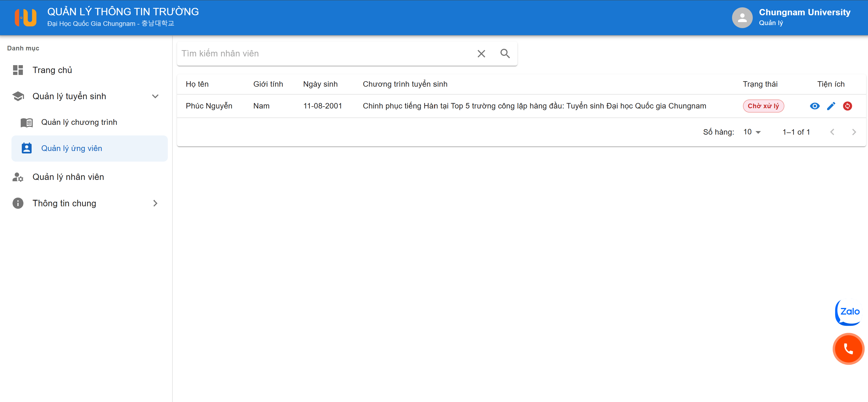Click the user avatar icon in header

pos(742,17)
